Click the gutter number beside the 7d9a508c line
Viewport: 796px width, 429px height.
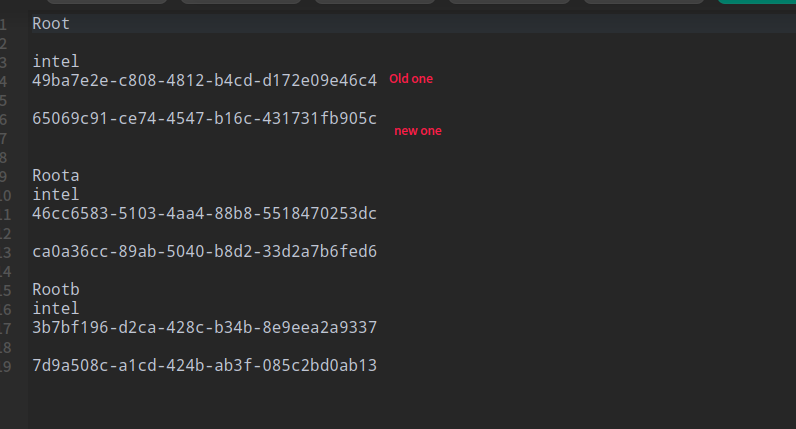[3, 366]
